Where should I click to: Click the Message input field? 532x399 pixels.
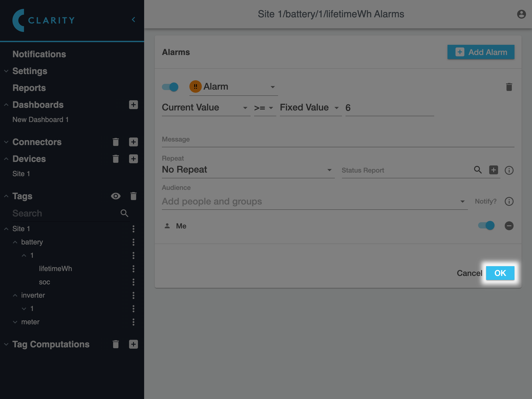[x=338, y=140]
